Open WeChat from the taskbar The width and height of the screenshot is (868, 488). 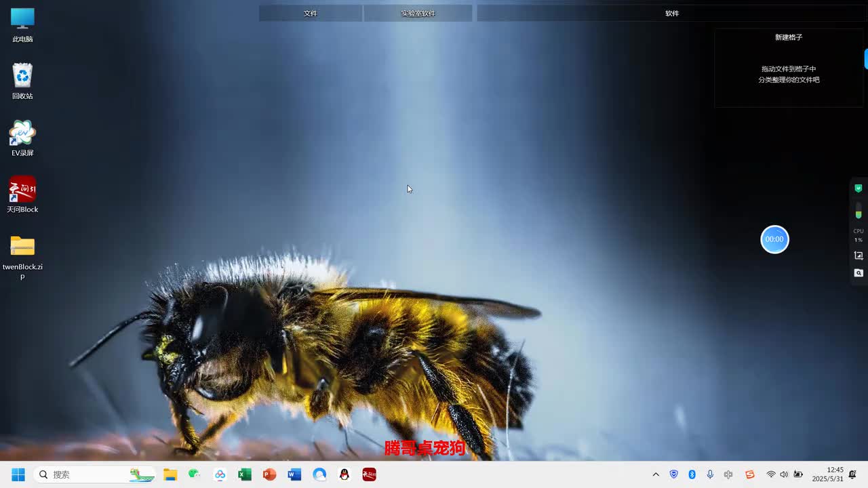click(195, 474)
